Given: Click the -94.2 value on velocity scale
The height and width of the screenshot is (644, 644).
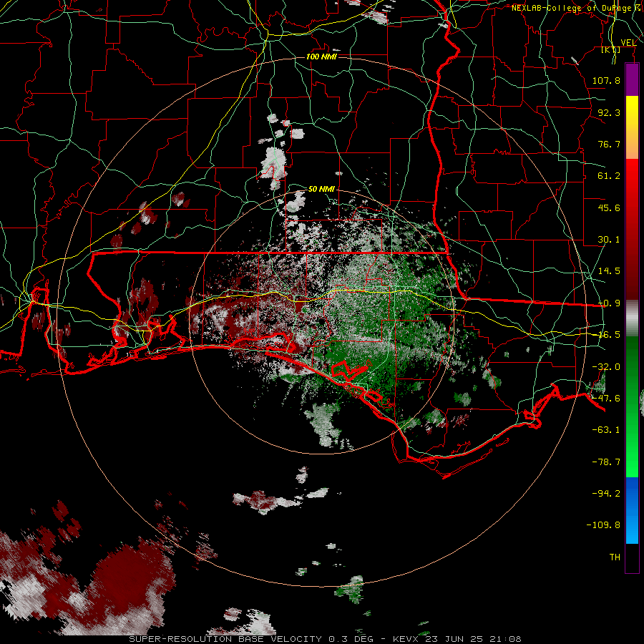Looking at the screenshot, I should coord(606,493).
